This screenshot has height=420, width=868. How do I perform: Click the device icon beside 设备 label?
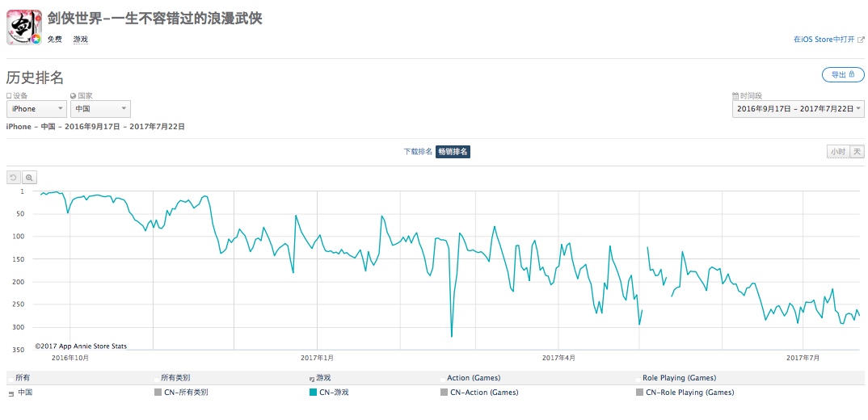pyautogui.click(x=9, y=95)
